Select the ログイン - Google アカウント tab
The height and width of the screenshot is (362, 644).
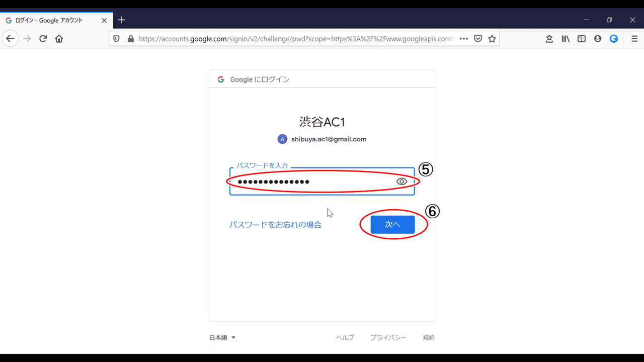56,21
